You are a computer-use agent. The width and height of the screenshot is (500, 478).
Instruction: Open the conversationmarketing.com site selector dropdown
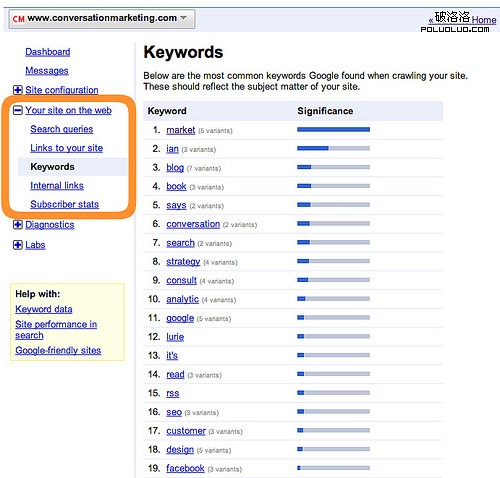coord(102,19)
